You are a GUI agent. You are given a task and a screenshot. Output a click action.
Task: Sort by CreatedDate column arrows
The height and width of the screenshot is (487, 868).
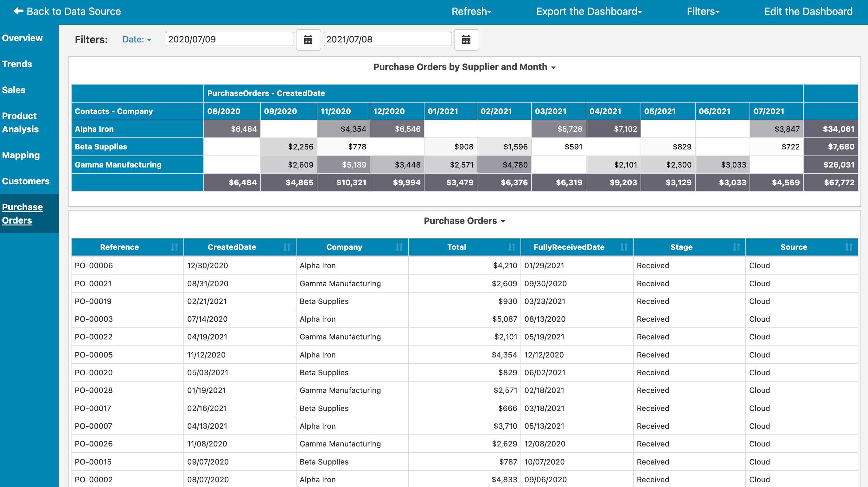coord(287,247)
